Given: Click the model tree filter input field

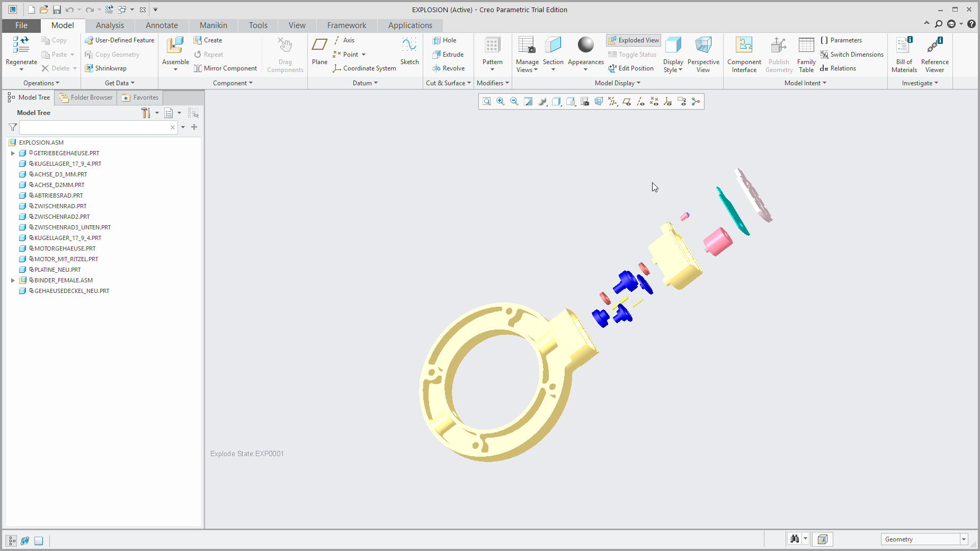Looking at the screenshot, I should tap(98, 127).
